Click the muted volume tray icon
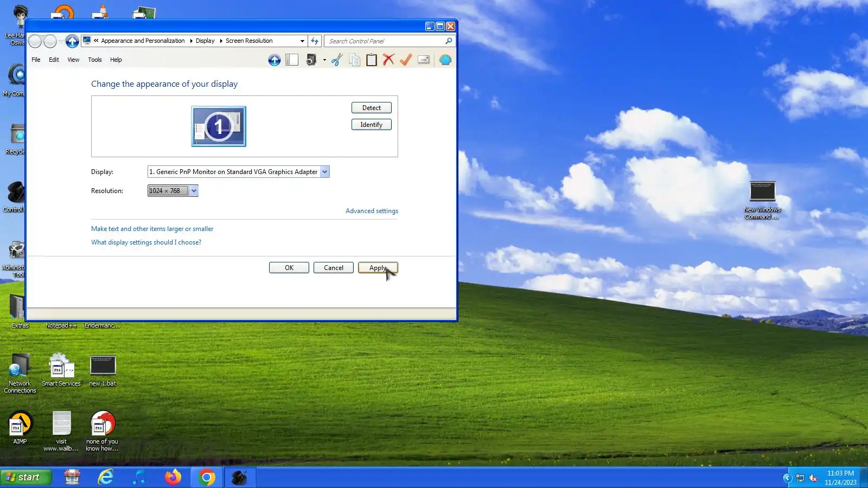Screen dimensions: 868x488 pos(813,478)
